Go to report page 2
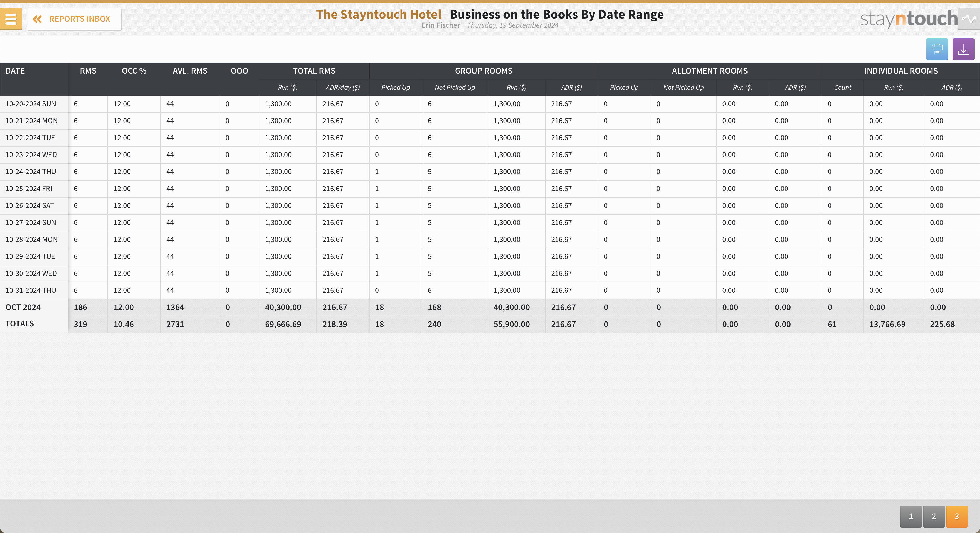 934,516
